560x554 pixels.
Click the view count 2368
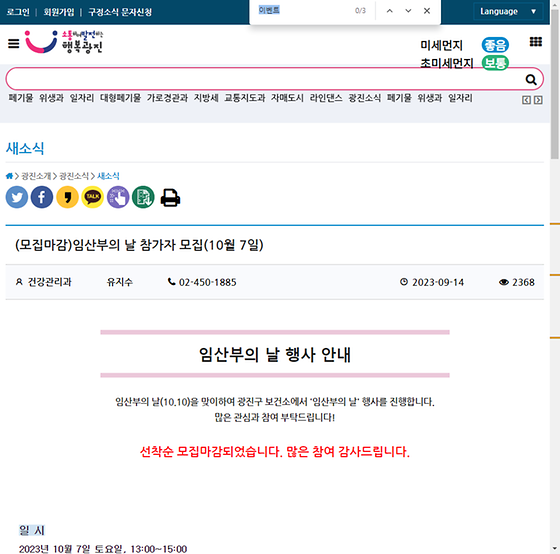coord(523,282)
